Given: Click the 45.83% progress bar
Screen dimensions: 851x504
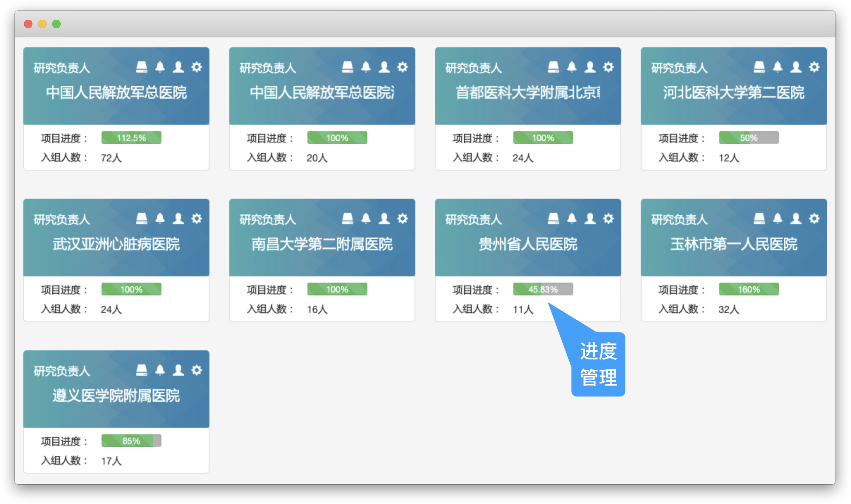Looking at the screenshot, I should (543, 289).
